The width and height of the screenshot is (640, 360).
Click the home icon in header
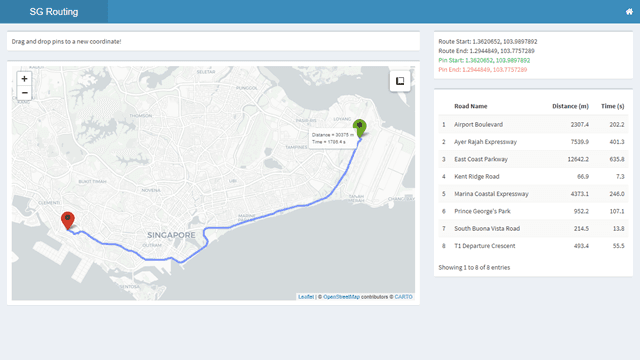[x=629, y=11]
